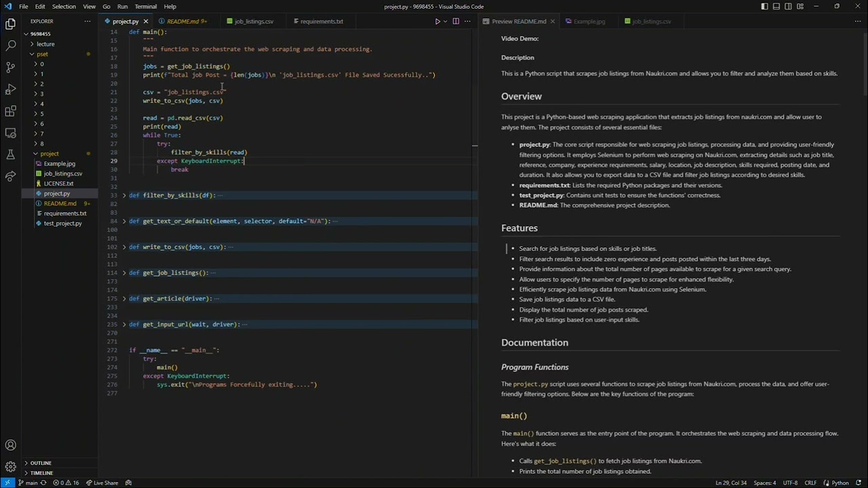
Task: Open Explorer views and more actions menu
Action: pyautogui.click(x=87, y=21)
